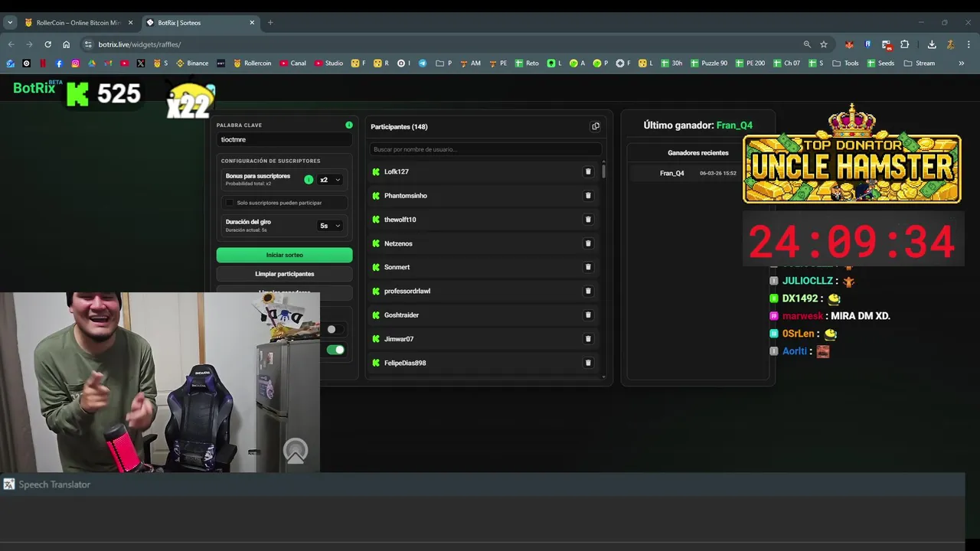
Task: Switch to RollerCoin browser tab
Action: (x=78, y=22)
